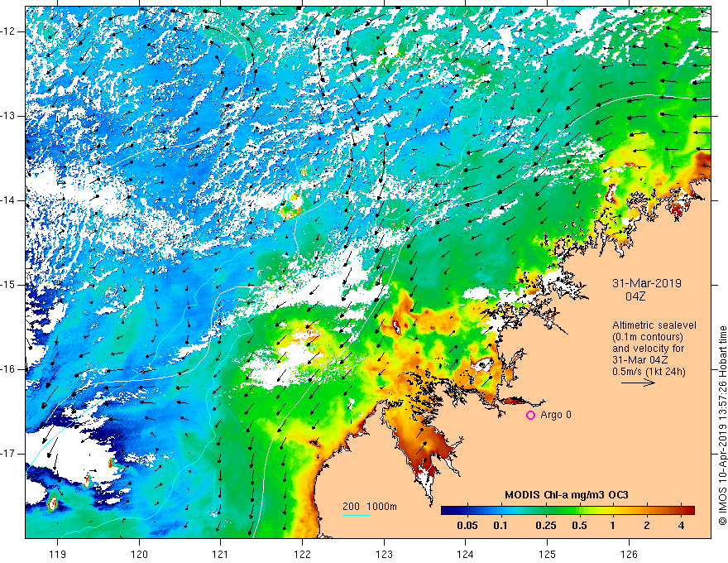This screenshot has width=728, height=563.
Task: Click the velocity scale reference arrow
Action: (638, 383)
